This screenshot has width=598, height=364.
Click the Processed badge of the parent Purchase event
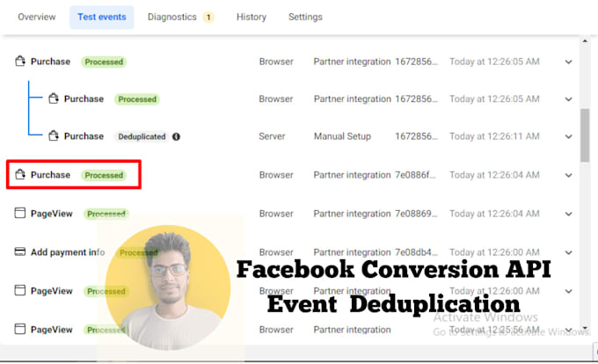[104, 62]
